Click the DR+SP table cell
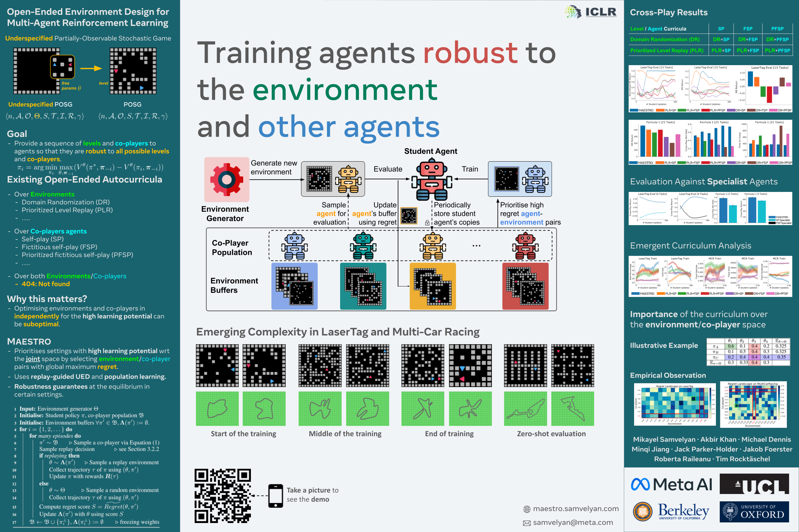The image size is (799, 532). tap(721, 39)
